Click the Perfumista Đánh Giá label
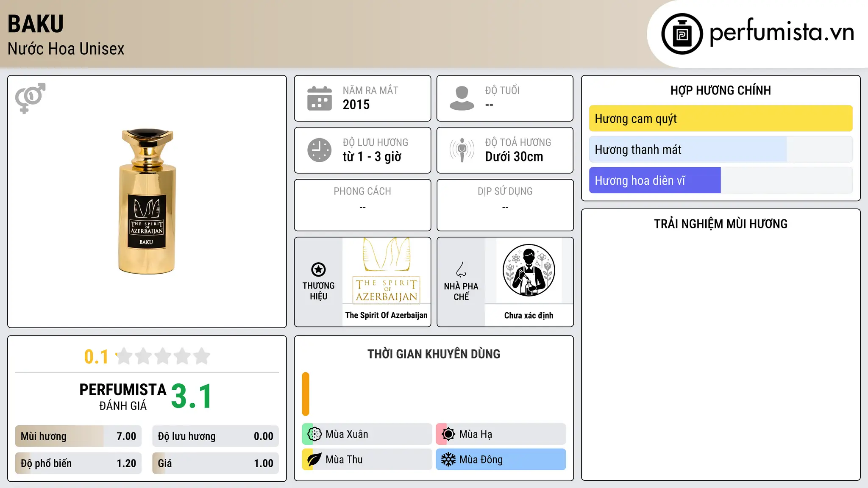868x488 pixels. (x=123, y=396)
